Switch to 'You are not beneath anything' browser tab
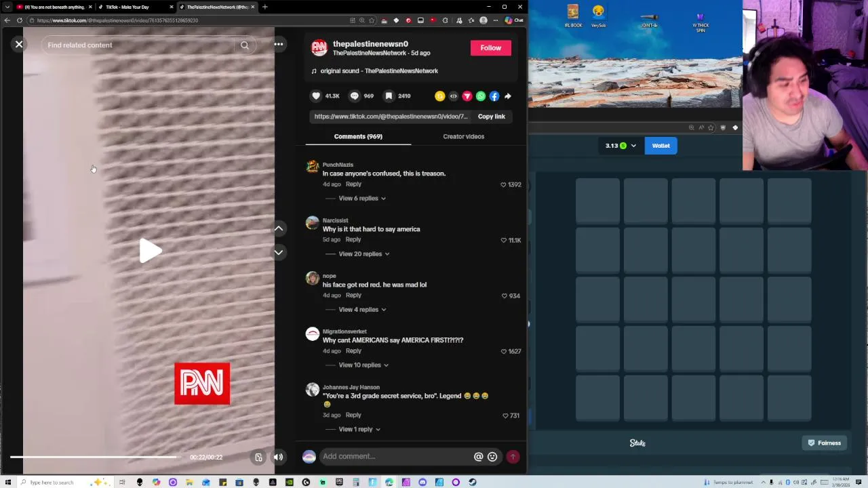This screenshot has width=868, height=488. (x=54, y=7)
